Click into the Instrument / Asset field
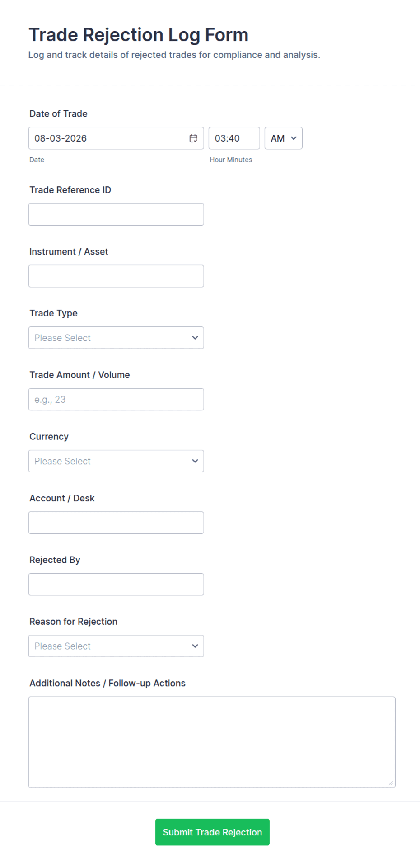 tap(116, 276)
